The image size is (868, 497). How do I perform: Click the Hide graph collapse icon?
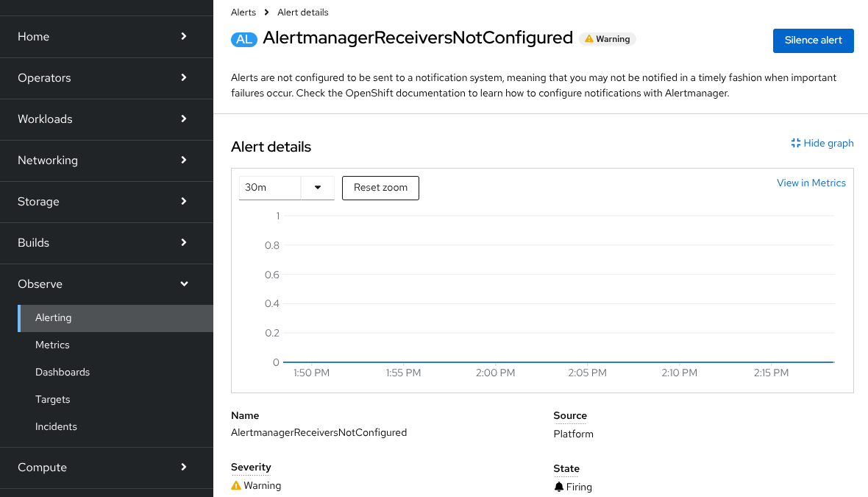pyautogui.click(x=795, y=143)
